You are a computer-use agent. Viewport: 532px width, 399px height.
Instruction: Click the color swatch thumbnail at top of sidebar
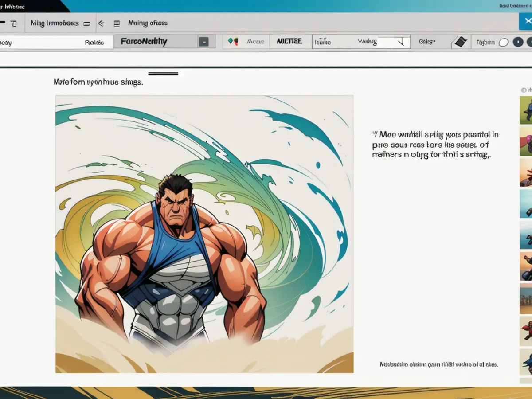526,110
